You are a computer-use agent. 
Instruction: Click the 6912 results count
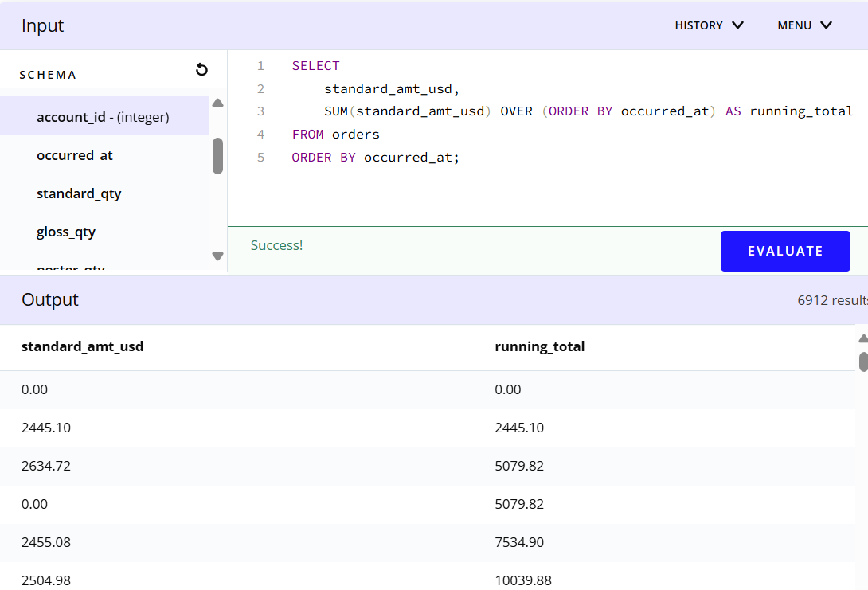(x=832, y=300)
